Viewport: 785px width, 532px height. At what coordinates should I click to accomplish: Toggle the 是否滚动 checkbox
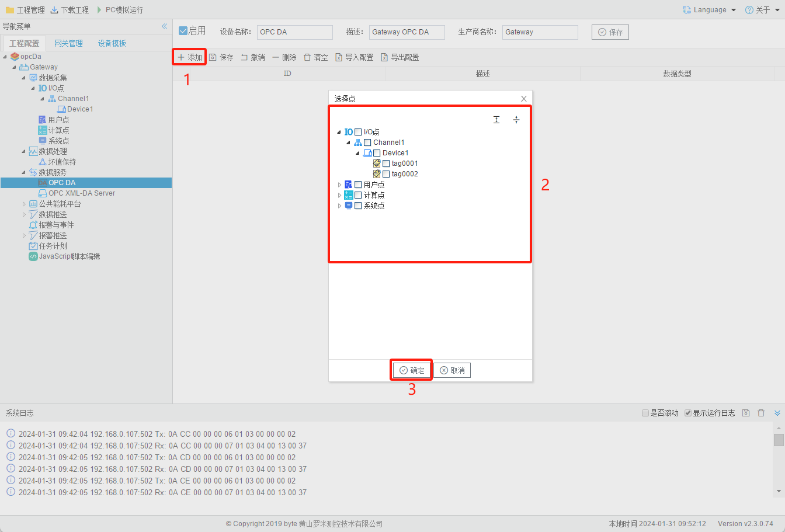coord(645,413)
